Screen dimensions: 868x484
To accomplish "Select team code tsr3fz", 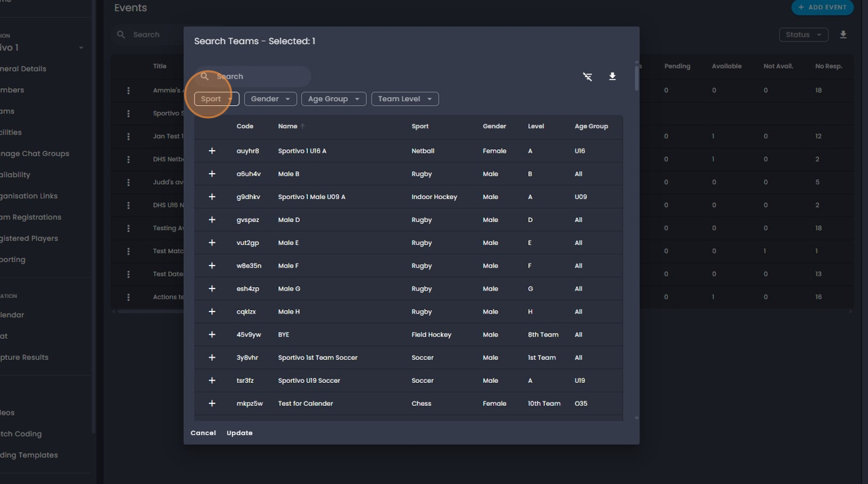I will (245, 381).
